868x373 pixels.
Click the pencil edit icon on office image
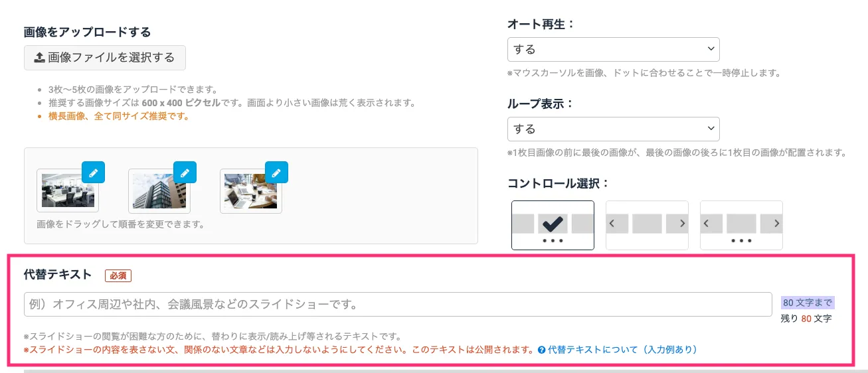(x=93, y=173)
